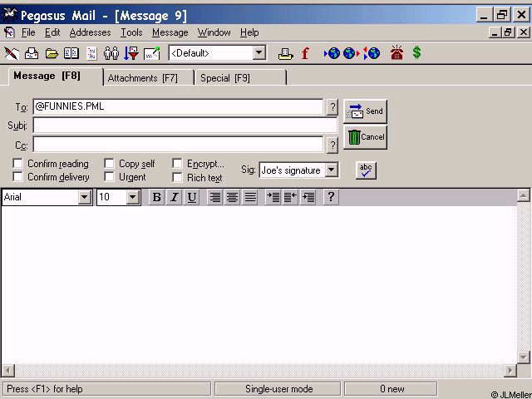Click the two-people local users icon
Image resolution: width=532 pixels, height=399 pixels.
[111, 53]
